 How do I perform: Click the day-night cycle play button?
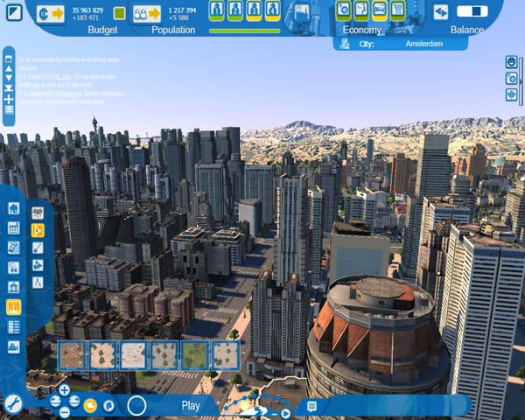pyautogui.click(x=285, y=414)
